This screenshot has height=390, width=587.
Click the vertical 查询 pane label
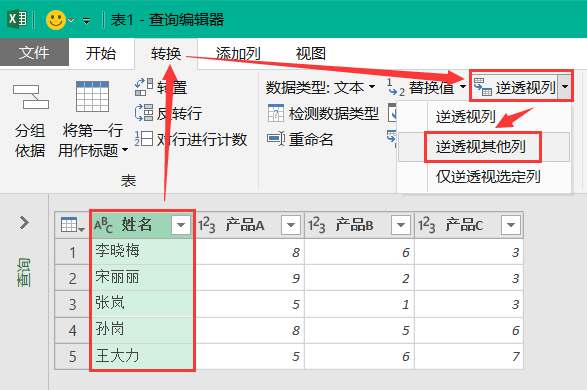24,272
